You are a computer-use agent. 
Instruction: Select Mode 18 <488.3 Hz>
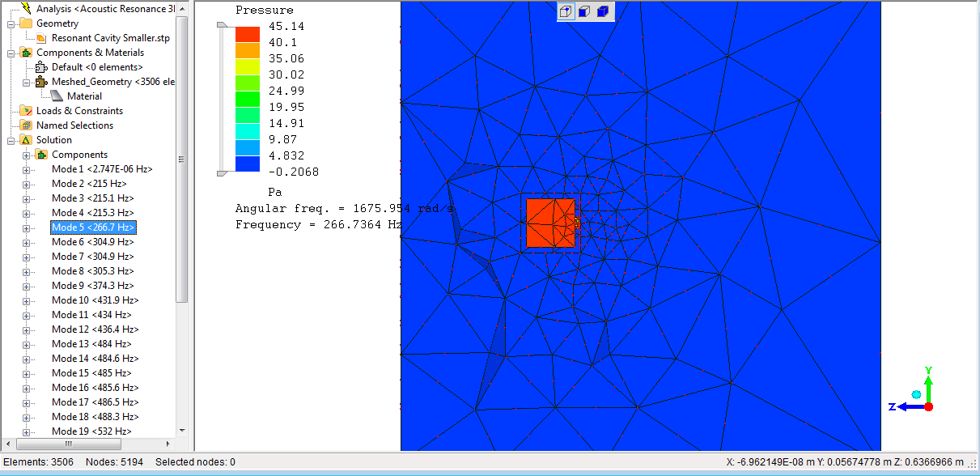click(x=95, y=417)
